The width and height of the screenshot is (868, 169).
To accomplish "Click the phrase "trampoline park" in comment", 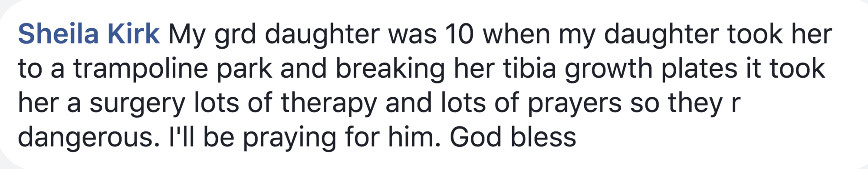I will pyautogui.click(x=173, y=70).
